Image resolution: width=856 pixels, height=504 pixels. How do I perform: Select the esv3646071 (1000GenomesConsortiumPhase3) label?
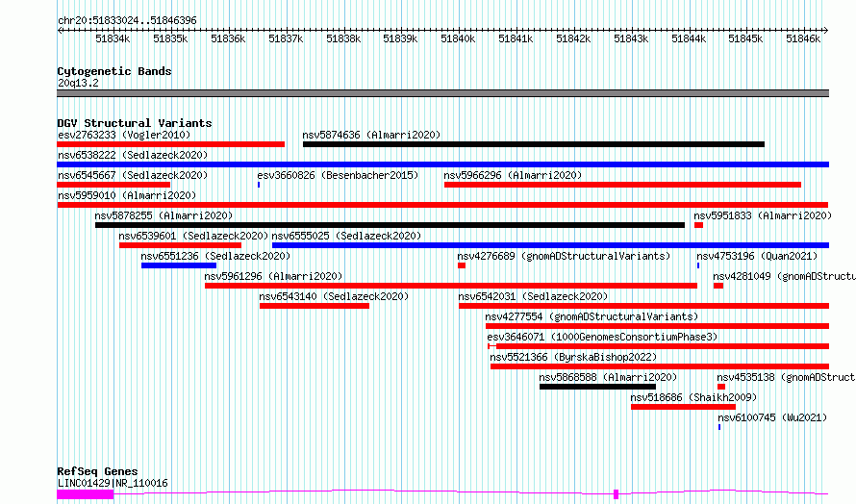602,337
